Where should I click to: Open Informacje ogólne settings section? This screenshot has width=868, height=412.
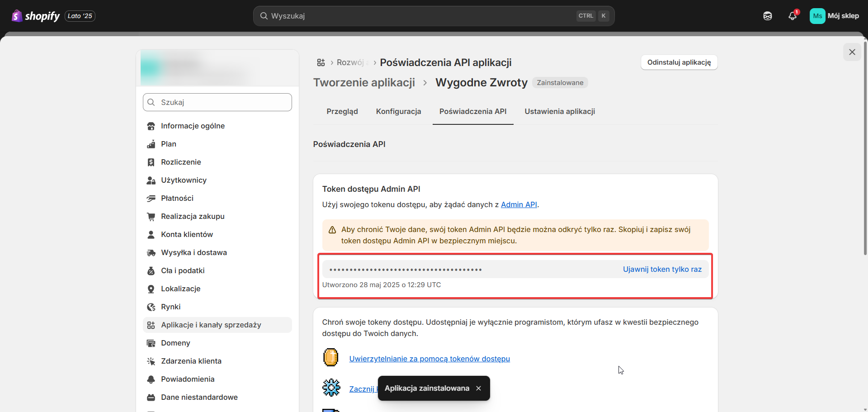coord(193,126)
